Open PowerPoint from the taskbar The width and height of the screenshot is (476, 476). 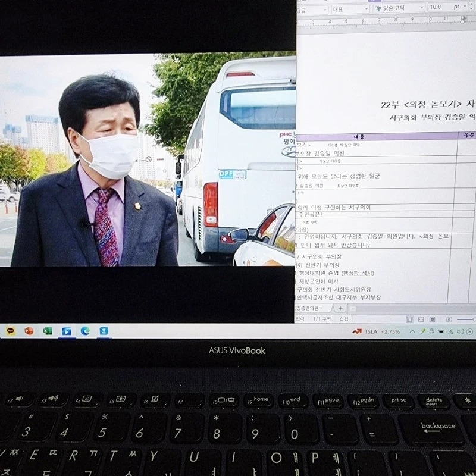click(29, 331)
